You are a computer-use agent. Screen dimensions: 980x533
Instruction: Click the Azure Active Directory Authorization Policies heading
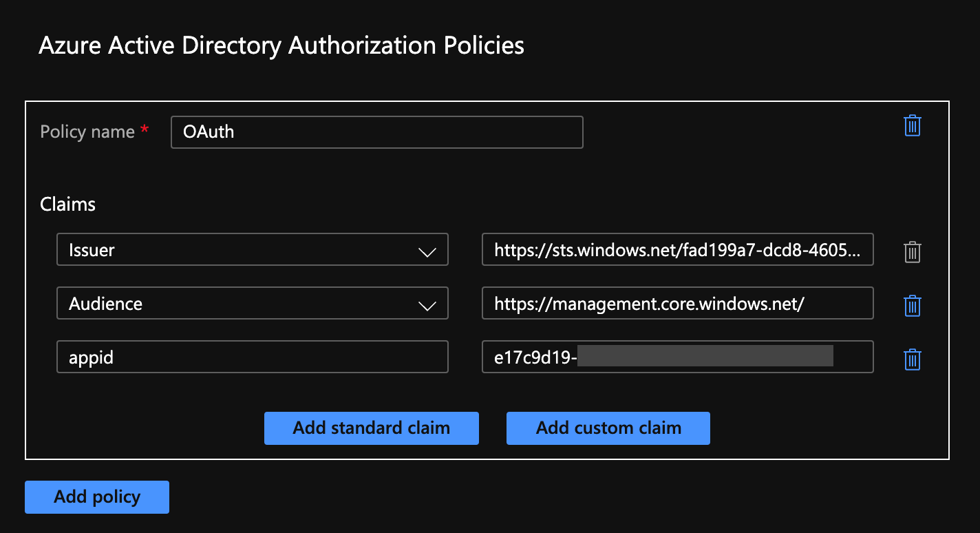pyautogui.click(x=281, y=45)
